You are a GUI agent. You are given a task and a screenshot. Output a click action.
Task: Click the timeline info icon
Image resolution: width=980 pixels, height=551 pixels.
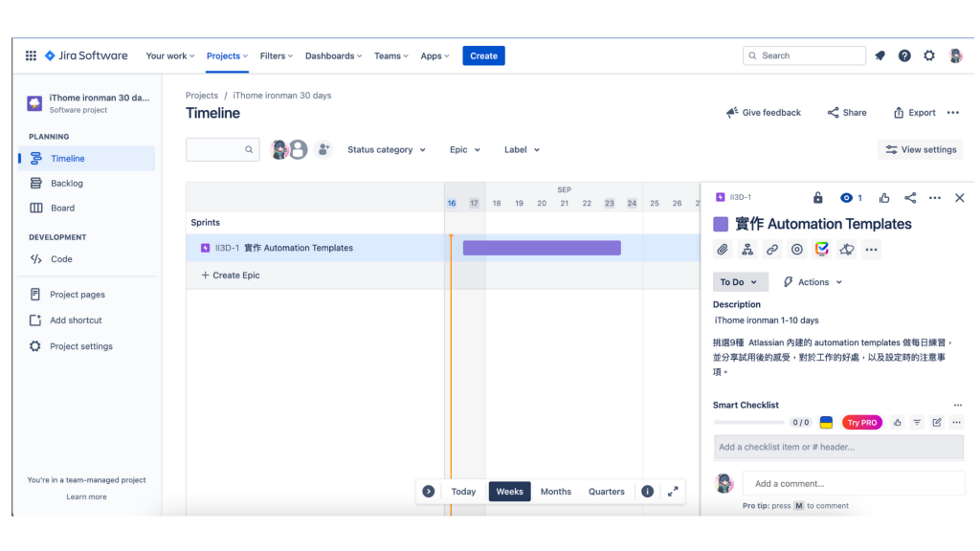(648, 491)
